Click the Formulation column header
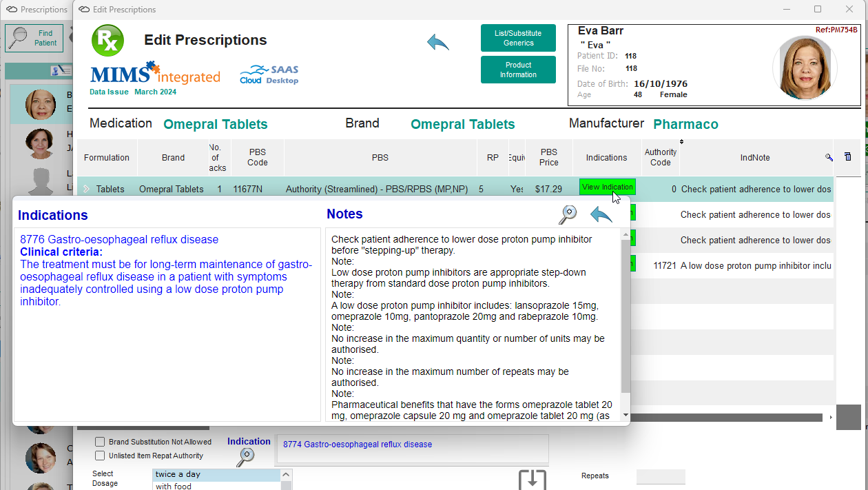 (x=107, y=158)
